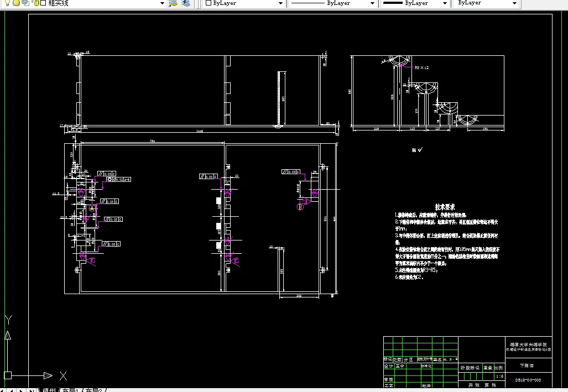This screenshot has height=392, width=568.
Task: Click drawing number DS18-00-003 in title block
Action: tap(528, 380)
